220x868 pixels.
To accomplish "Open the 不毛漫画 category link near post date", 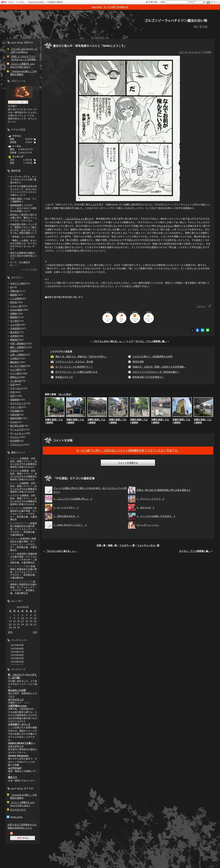I will [207, 52].
